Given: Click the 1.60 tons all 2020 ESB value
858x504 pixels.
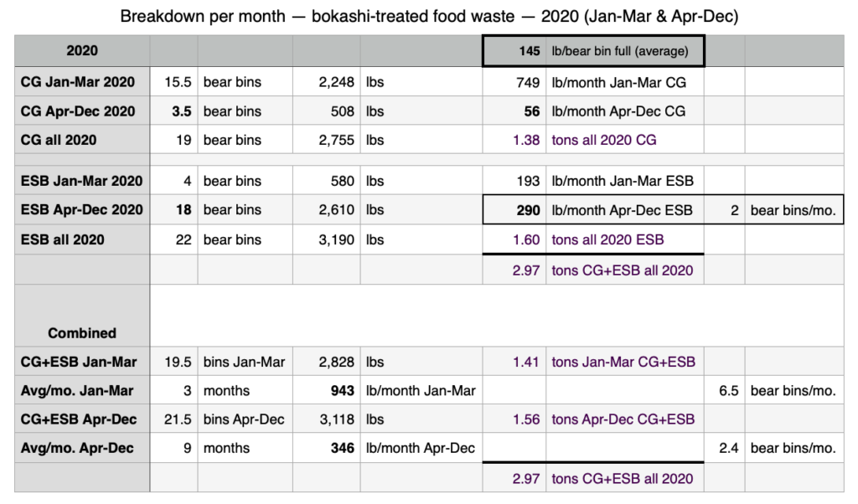Looking at the screenshot, I should coord(514,239).
